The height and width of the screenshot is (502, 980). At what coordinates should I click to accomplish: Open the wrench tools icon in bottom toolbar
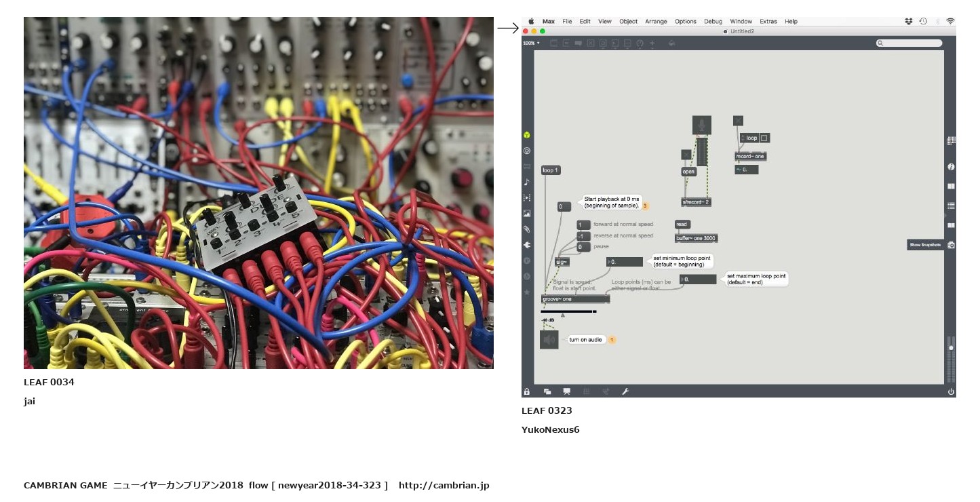pos(625,391)
